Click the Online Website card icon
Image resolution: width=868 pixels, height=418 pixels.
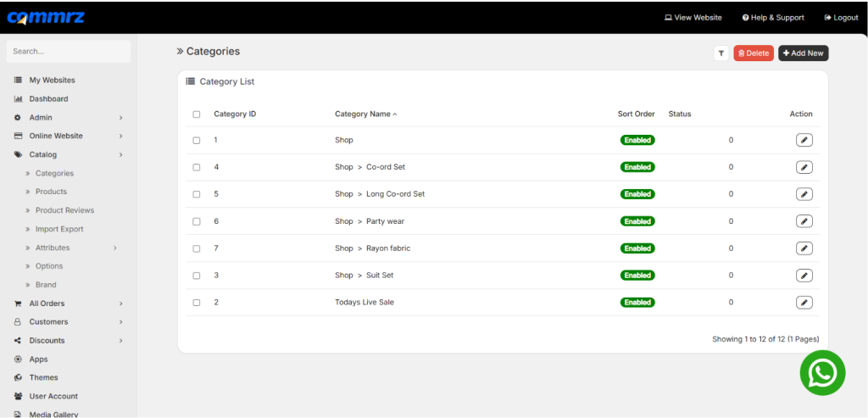pyautogui.click(x=18, y=136)
